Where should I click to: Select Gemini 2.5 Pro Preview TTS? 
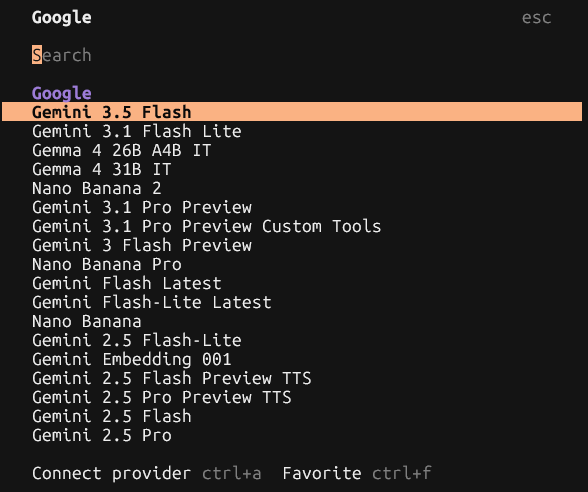(x=292, y=397)
